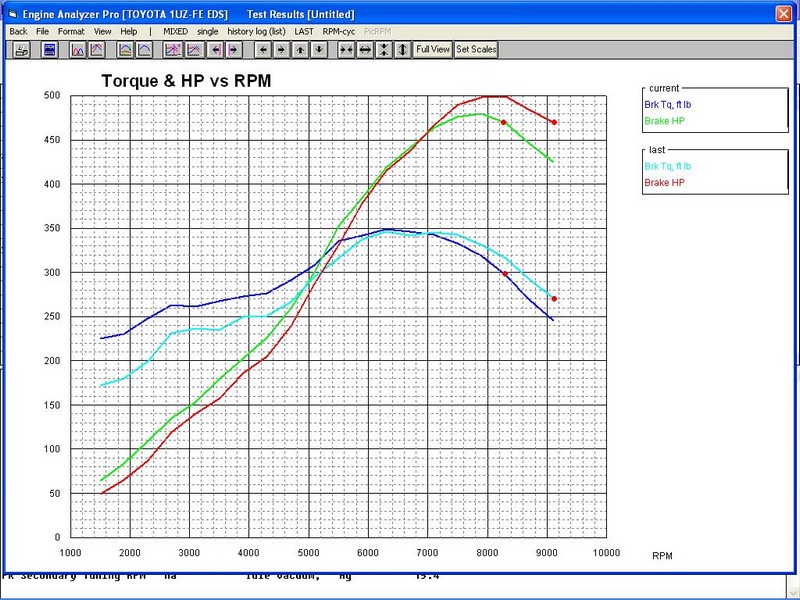Image resolution: width=800 pixels, height=600 pixels.
Task: Click the application icon in the title bar
Action: tap(13, 14)
